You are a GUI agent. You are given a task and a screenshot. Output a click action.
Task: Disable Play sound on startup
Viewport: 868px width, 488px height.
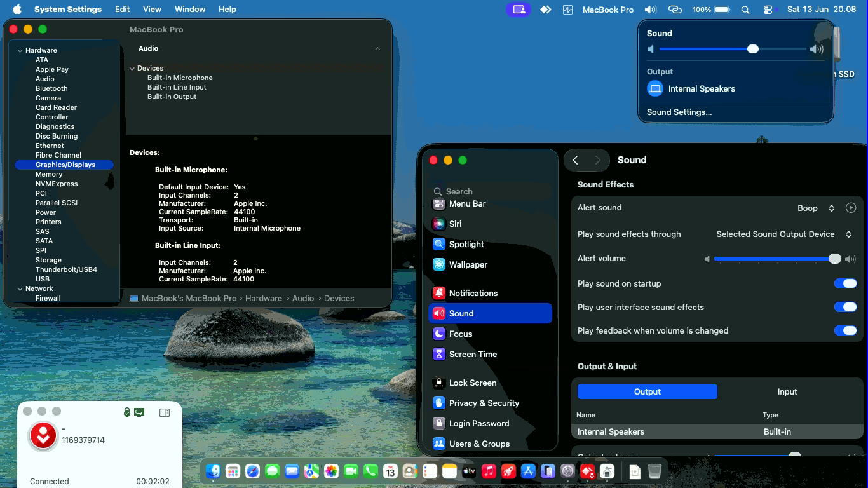point(846,283)
